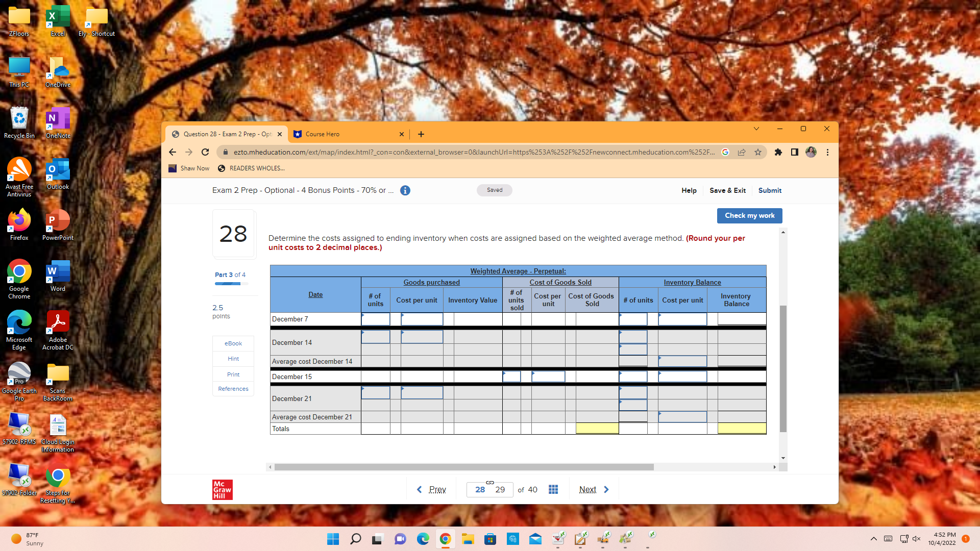Click the Google icon in the address bar
The image size is (980, 551).
tap(725, 152)
